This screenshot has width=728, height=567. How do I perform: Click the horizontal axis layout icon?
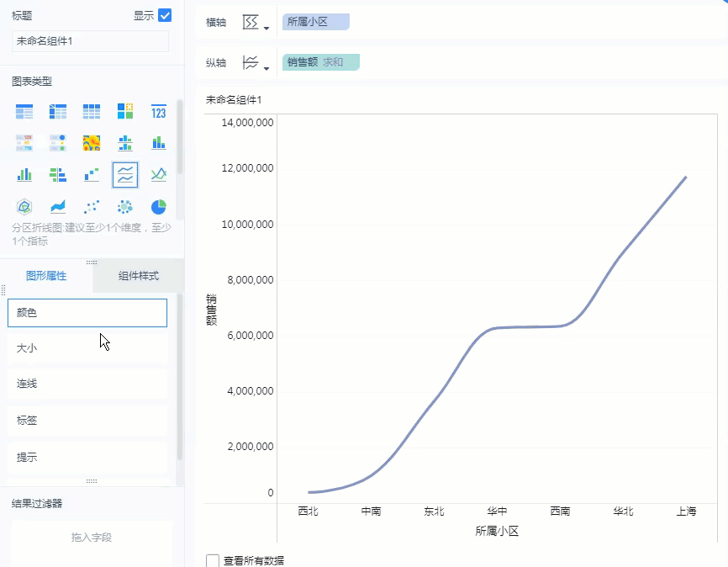click(251, 22)
